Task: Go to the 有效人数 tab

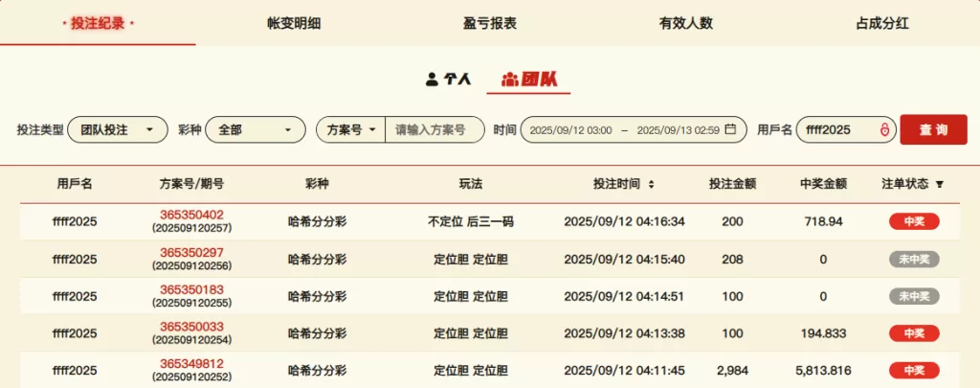Action: 686,24
